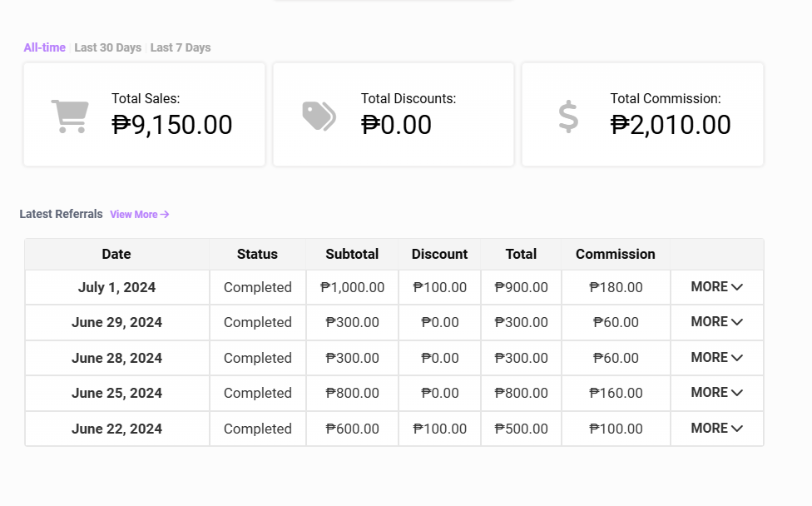Select the All-time filter tab
812x506 pixels.
[x=44, y=47]
